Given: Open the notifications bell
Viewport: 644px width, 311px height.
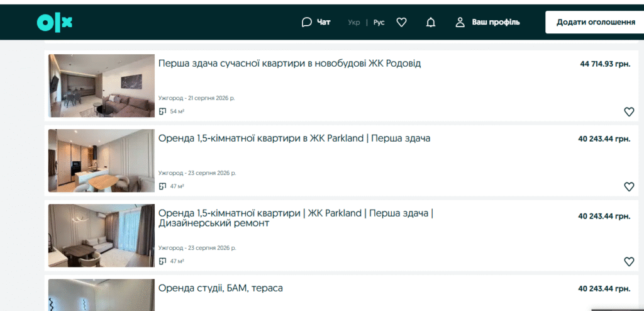Looking at the screenshot, I should [430, 22].
